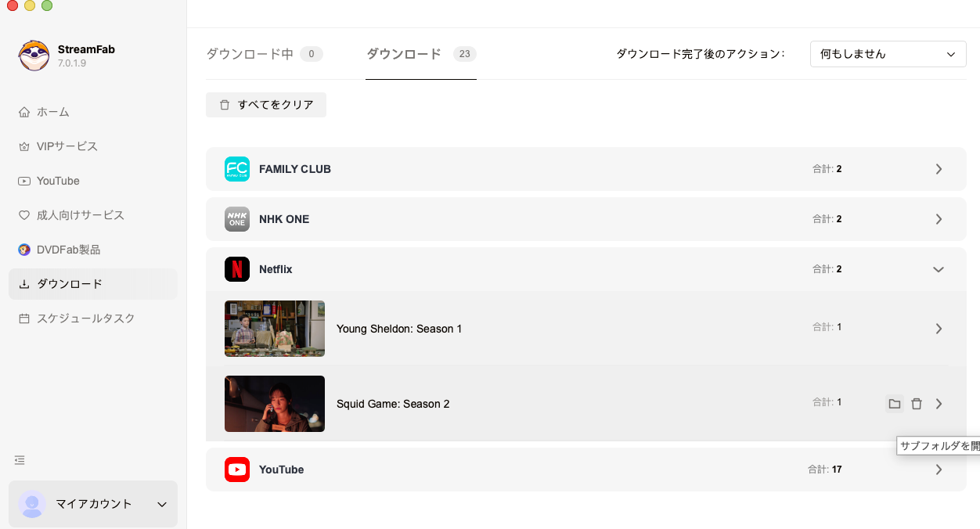Expand the YouTube group chevron
Image resolution: width=980 pixels, height=529 pixels.
939,470
